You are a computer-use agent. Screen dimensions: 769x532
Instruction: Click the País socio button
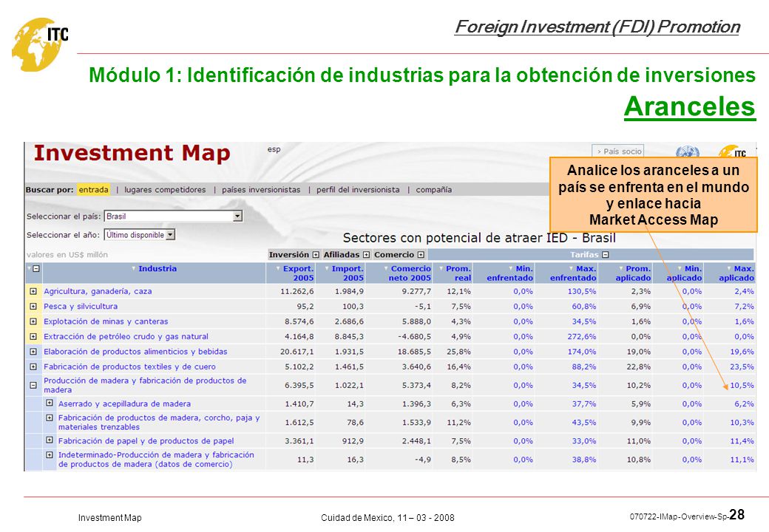tap(617, 151)
